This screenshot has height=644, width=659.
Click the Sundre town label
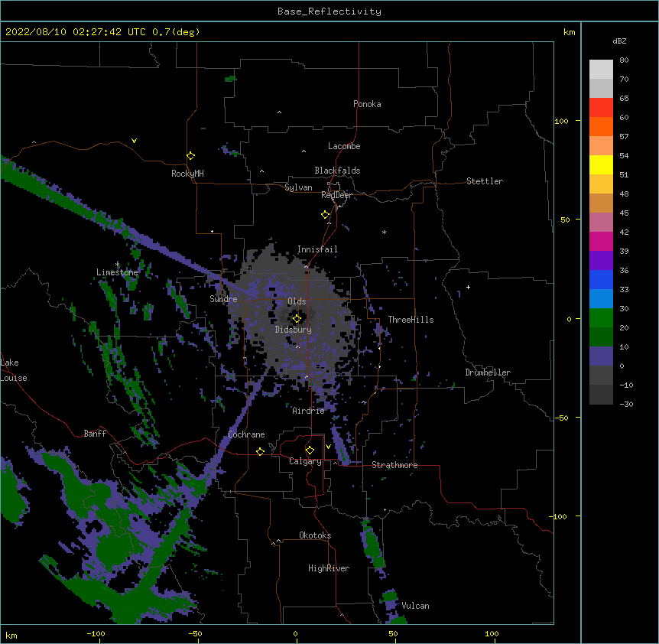coord(223,299)
